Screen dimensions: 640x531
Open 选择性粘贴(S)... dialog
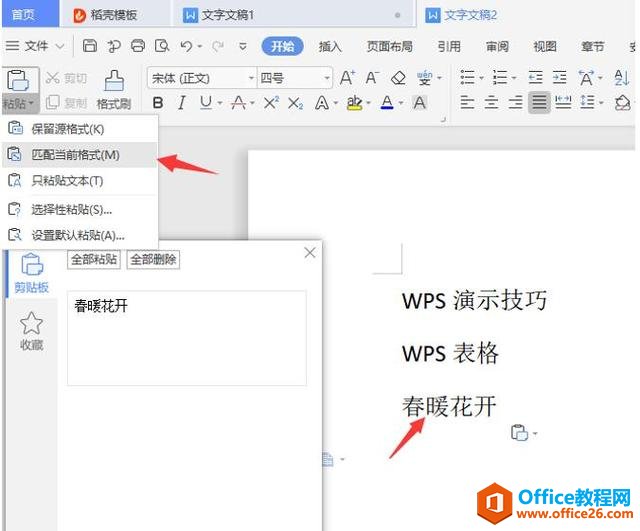pos(80,209)
